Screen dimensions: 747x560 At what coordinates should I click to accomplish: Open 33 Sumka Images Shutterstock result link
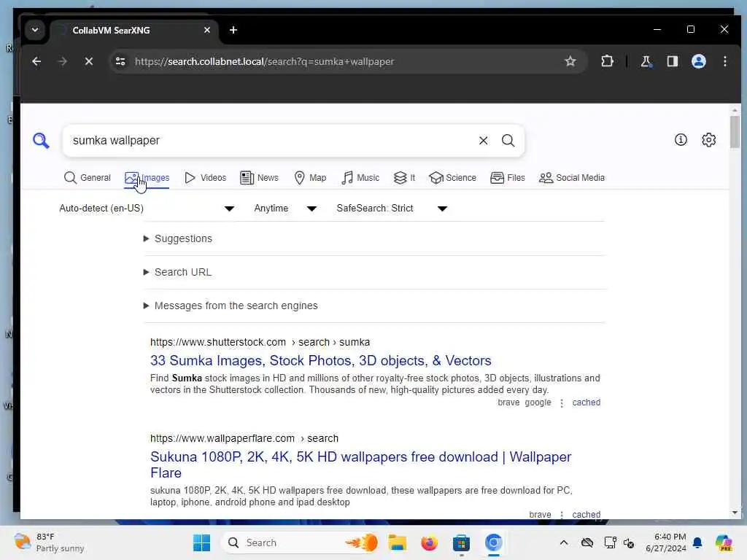(321, 360)
